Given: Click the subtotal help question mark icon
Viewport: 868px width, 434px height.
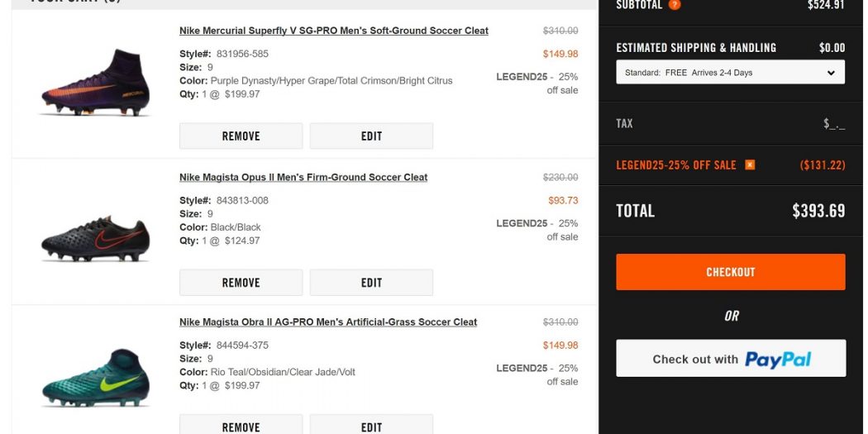Looking at the screenshot, I should point(675,5).
